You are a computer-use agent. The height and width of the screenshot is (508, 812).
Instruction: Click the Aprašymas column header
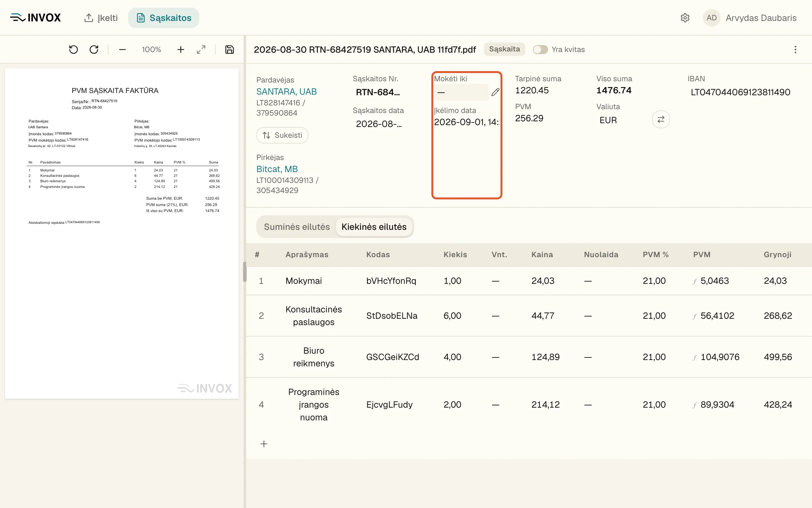click(x=307, y=255)
